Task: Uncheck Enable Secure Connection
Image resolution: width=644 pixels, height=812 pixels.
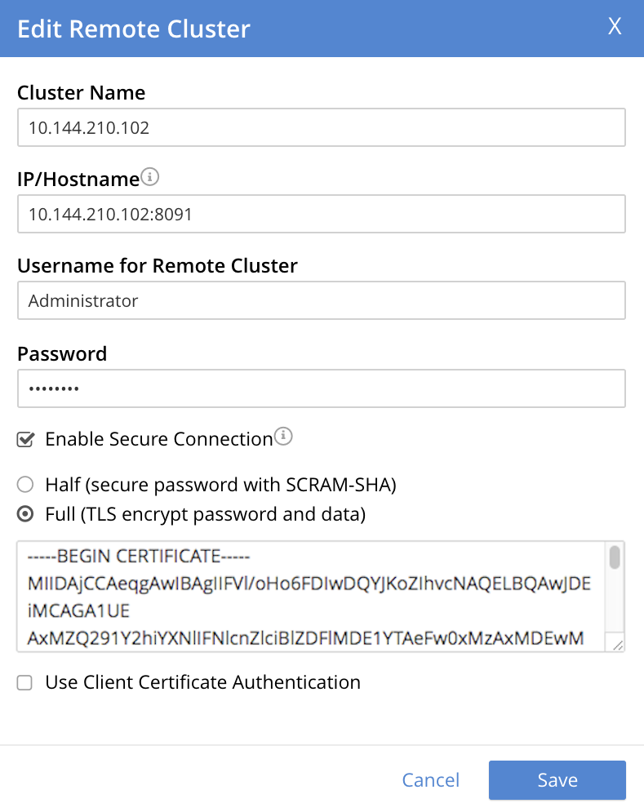Action: 24,438
